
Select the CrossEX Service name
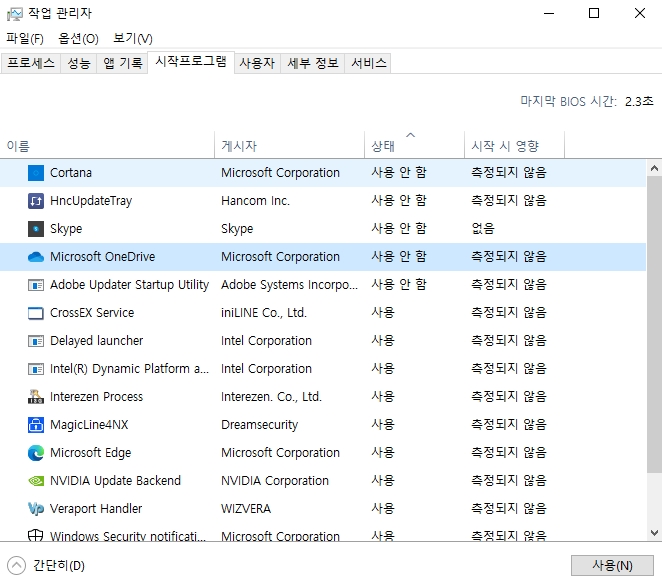click(92, 313)
